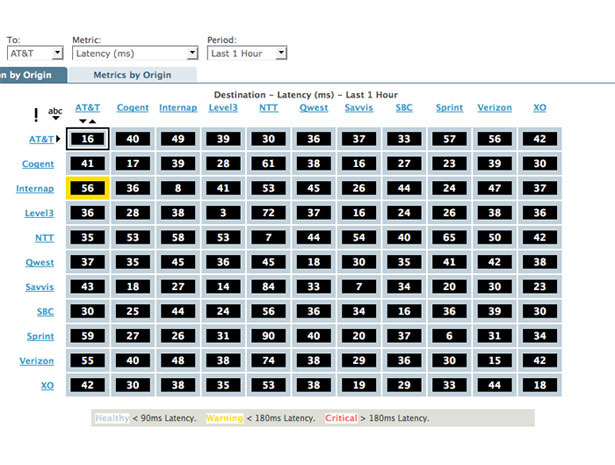This screenshot has width=615, height=465.
Task: Click NTT row Internap column cell 58
Action: (178, 238)
